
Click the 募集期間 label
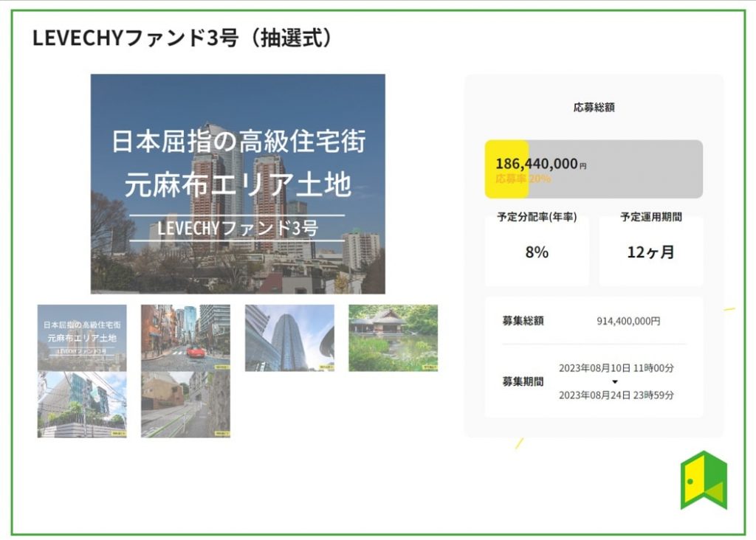pos(523,382)
